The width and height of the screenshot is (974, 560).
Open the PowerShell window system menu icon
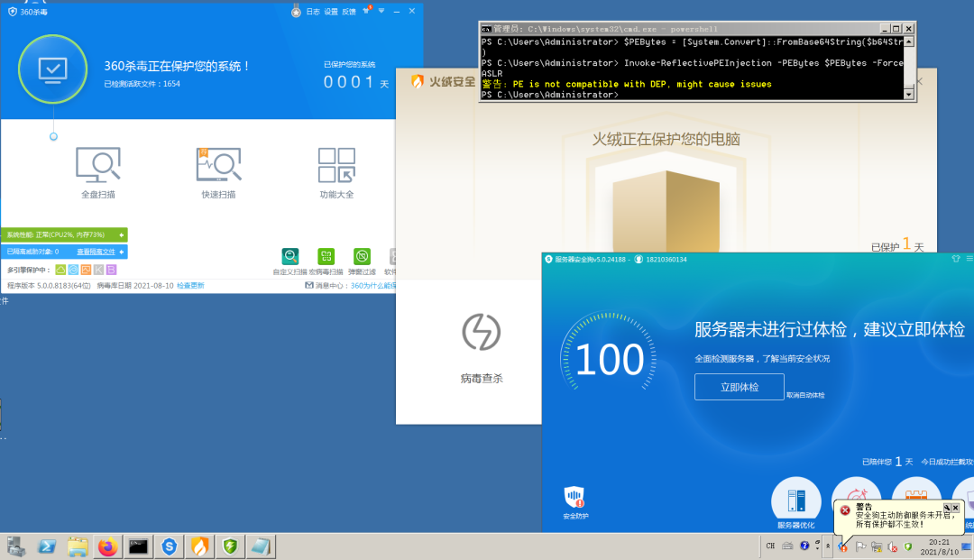(x=486, y=29)
